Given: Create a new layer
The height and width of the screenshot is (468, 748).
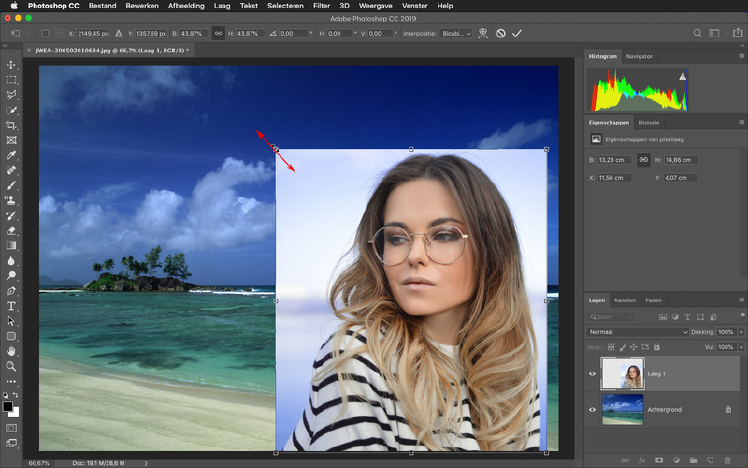Looking at the screenshot, I should point(710,460).
